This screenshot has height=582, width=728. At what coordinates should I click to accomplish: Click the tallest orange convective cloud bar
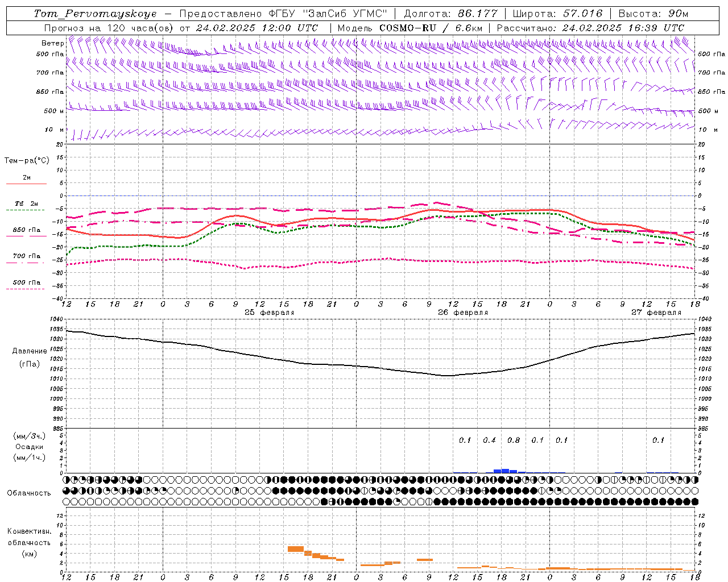(x=296, y=549)
